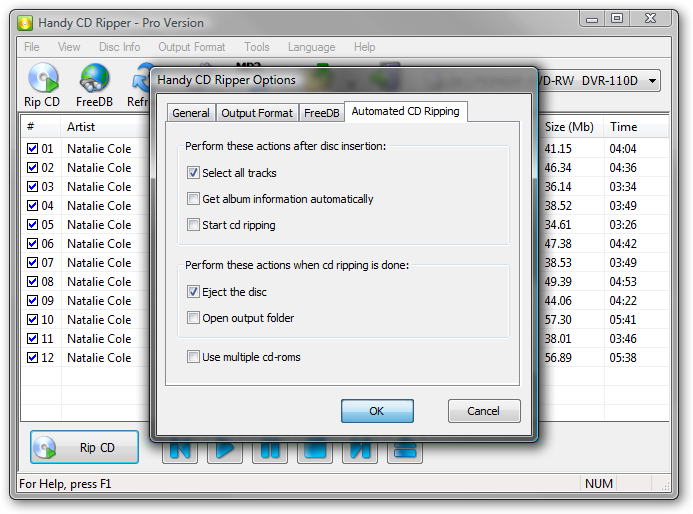Minimize the Handy CD Ripper window
The height and width of the screenshot is (514, 693).
click(x=592, y=18)
